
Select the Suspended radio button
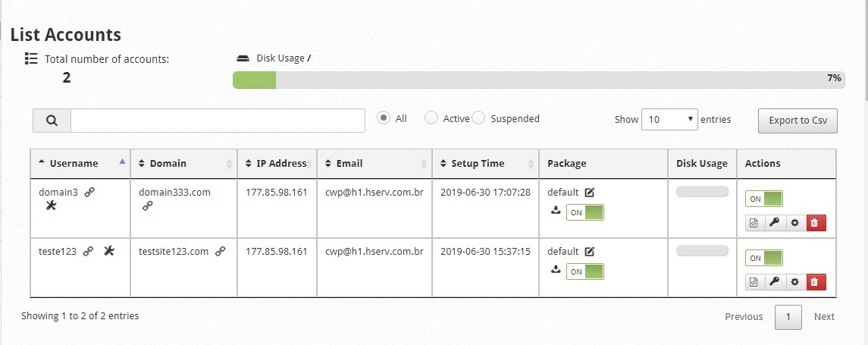tap(478, 118)
